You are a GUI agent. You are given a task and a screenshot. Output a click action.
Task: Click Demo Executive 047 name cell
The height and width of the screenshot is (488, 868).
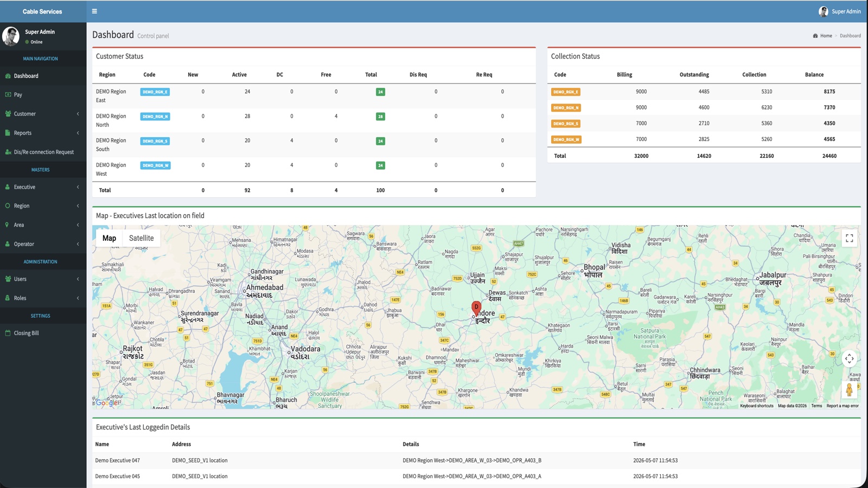point(117,460)
